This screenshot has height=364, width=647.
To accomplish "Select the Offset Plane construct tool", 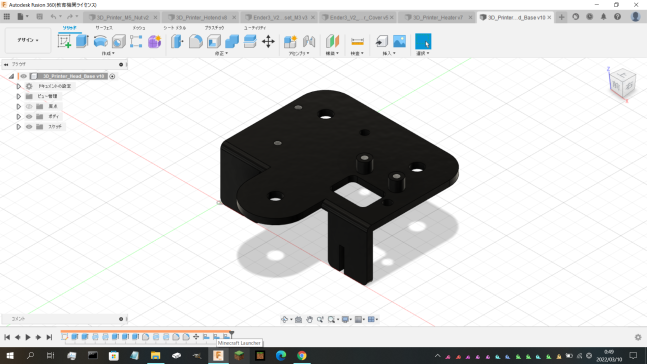I will coord(332,41).
